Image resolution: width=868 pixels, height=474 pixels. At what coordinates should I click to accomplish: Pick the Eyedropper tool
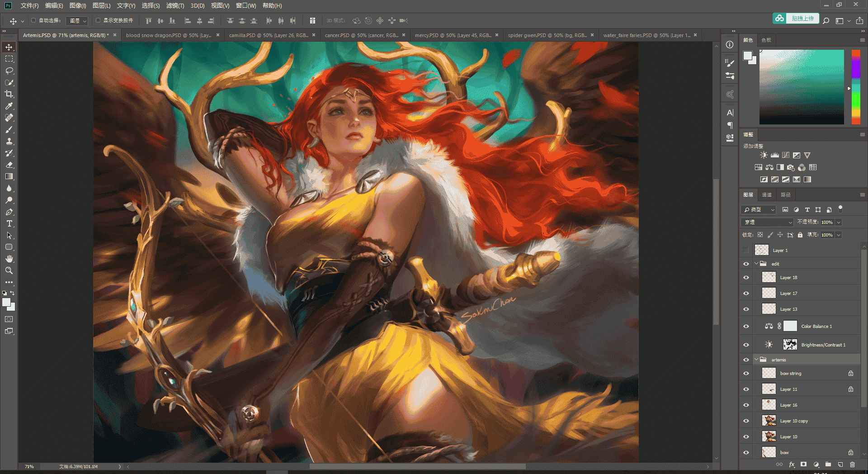(x=9, y=106)
